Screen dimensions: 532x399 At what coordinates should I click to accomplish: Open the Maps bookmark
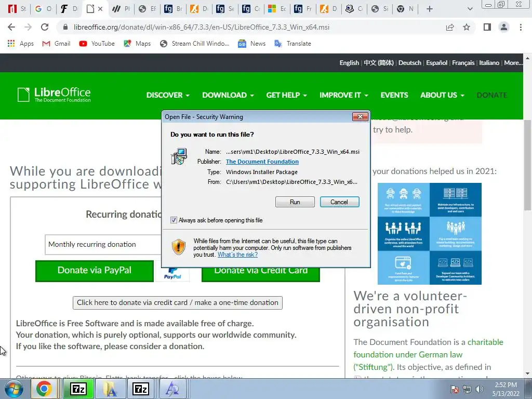point(137,44)
